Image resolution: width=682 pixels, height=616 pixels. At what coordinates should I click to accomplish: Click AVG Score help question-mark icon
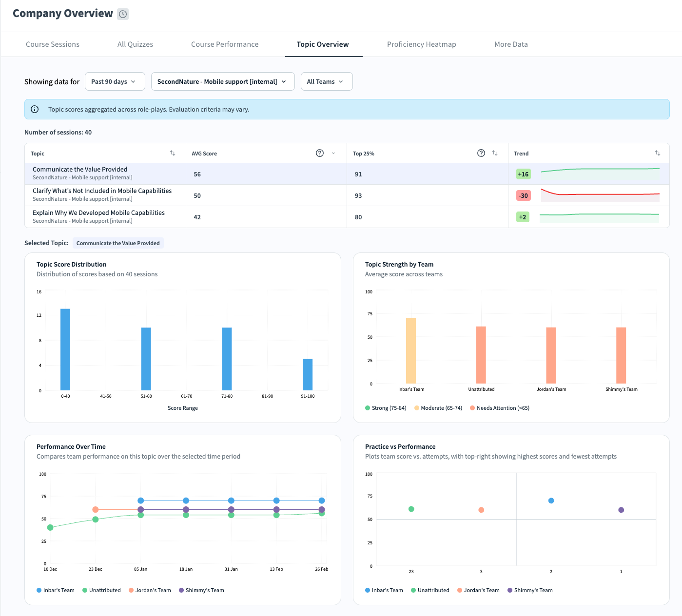point(320,153)
